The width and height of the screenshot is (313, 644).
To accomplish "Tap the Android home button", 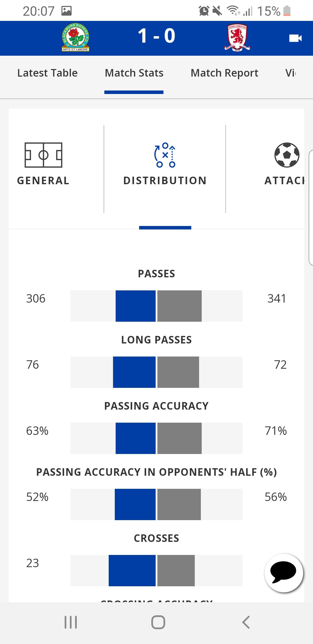I will 158,622.
